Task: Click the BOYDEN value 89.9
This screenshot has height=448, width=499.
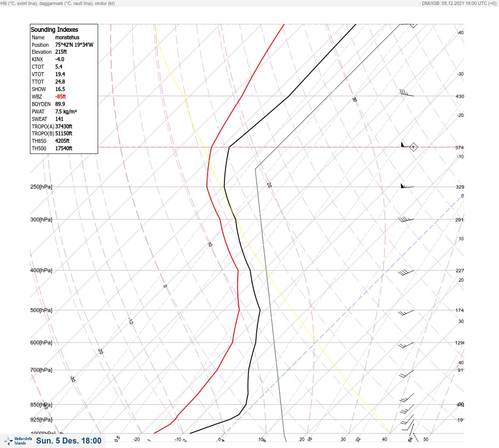Action: (x=60, y=104)
